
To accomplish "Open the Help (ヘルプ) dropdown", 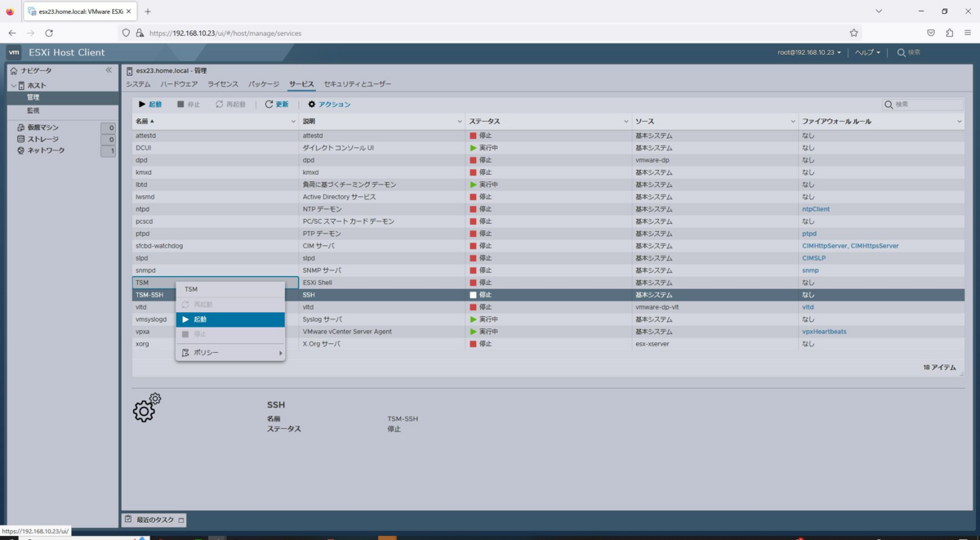I will click(x=867, y=52).
